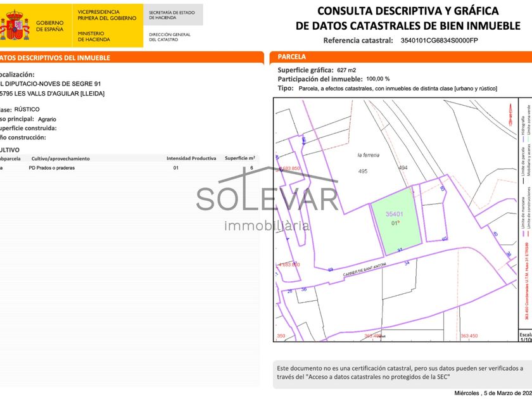Click 'Superficie m²' column header
Image resolution: width=532 pixels, height=399 pixels.
point(240,158)
